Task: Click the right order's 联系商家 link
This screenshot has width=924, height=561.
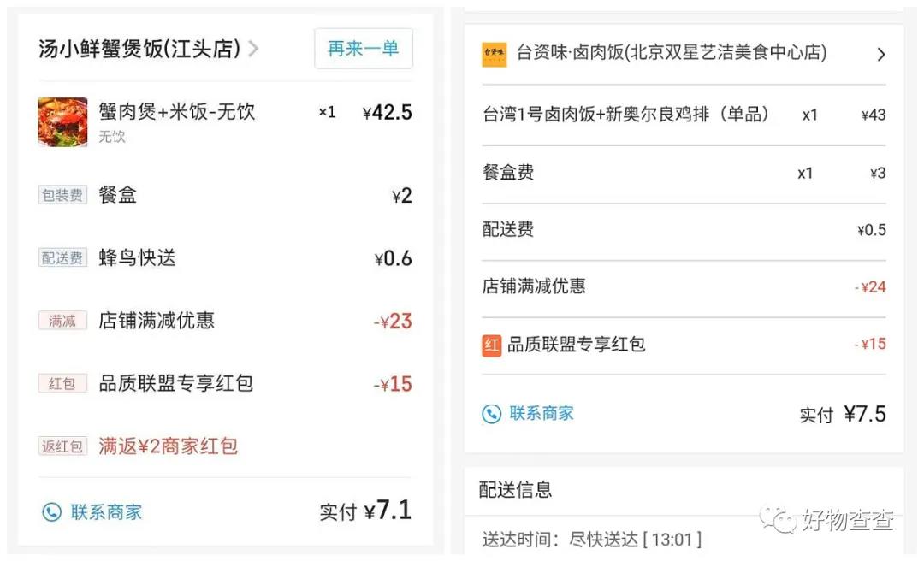Action: (542, 414)
